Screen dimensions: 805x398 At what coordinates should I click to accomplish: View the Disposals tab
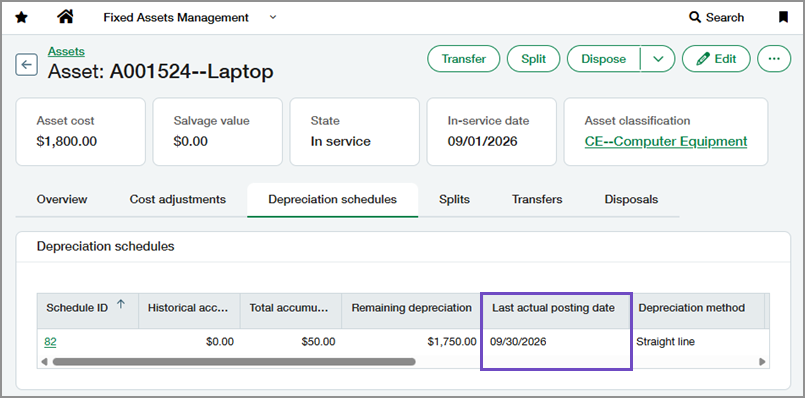(631, 199)
